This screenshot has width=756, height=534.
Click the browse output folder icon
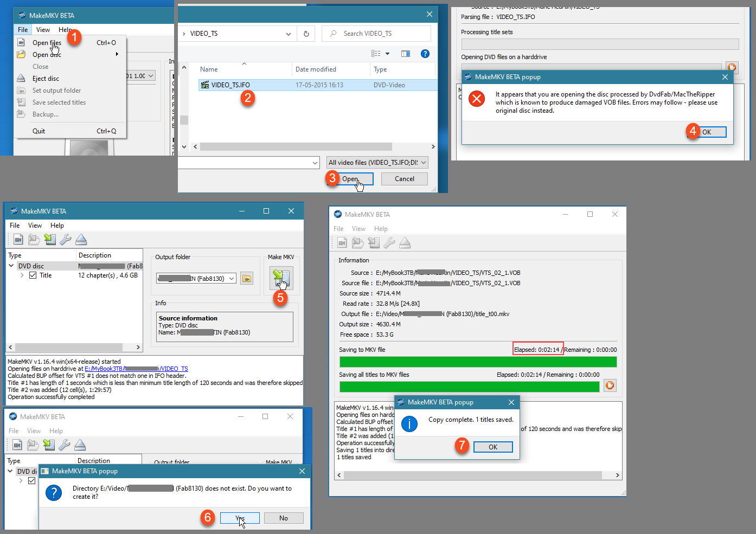pyautogui.click(x=247, y=279)
